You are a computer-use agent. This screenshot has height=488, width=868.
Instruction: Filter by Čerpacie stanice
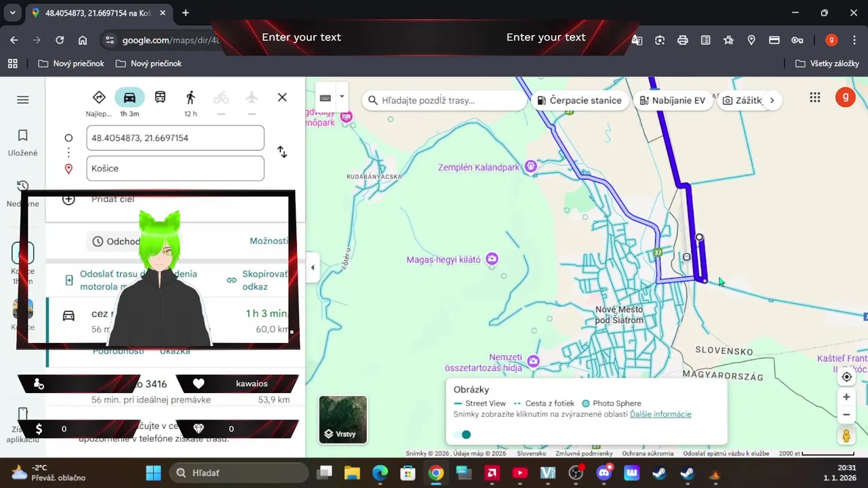[x=580, y=100]
